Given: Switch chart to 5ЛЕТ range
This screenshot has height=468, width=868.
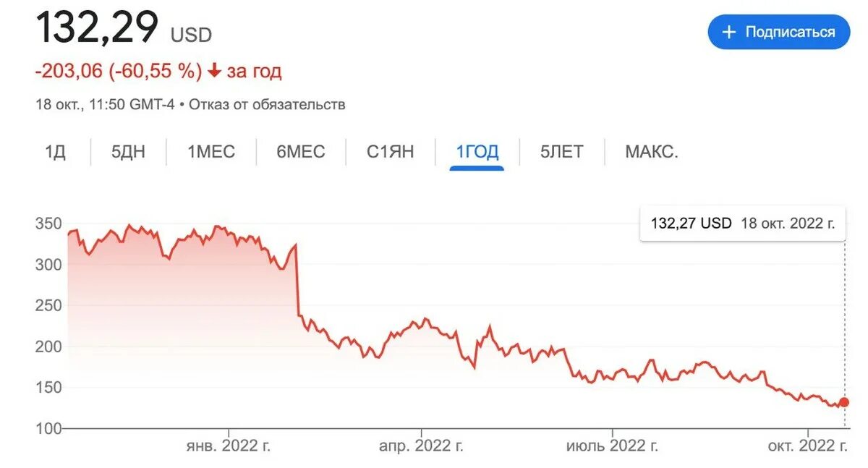Looking at the screenshot, I should (561, 152).
